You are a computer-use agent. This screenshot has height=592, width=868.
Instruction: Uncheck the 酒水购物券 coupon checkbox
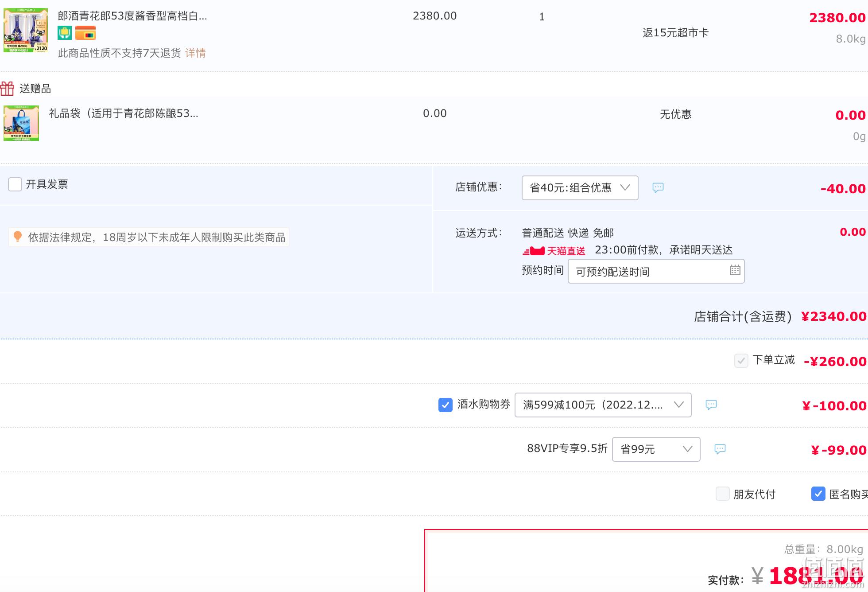[x=445, y=405]
